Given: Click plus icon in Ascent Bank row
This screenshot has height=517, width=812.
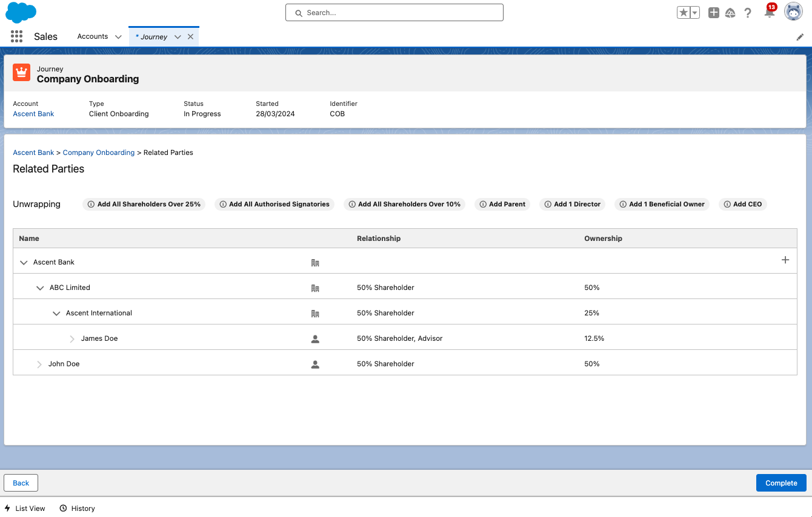Looking at the screenshot, I should pyautogui.click(x=785, y=260).
